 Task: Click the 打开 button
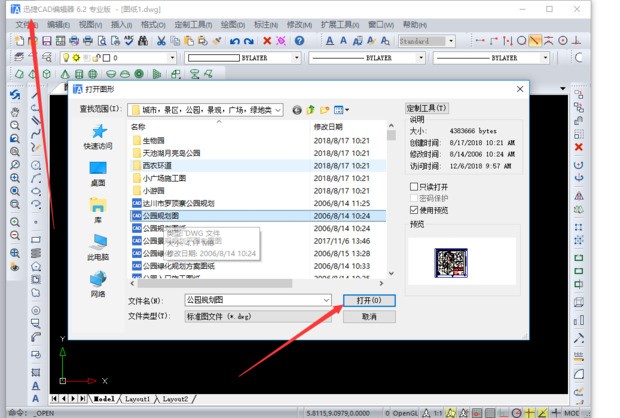tap(369, 300)
